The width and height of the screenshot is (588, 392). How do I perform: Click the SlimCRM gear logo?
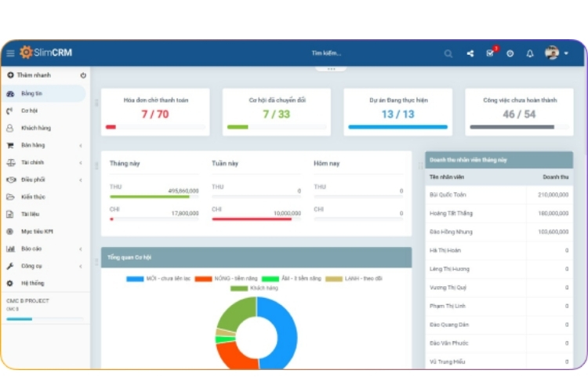26,53
